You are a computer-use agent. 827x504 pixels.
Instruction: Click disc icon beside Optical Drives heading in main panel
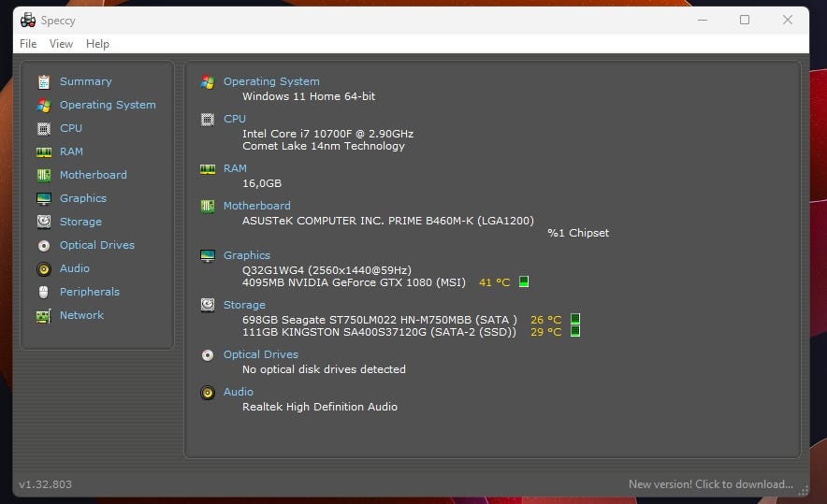(208, 354)
